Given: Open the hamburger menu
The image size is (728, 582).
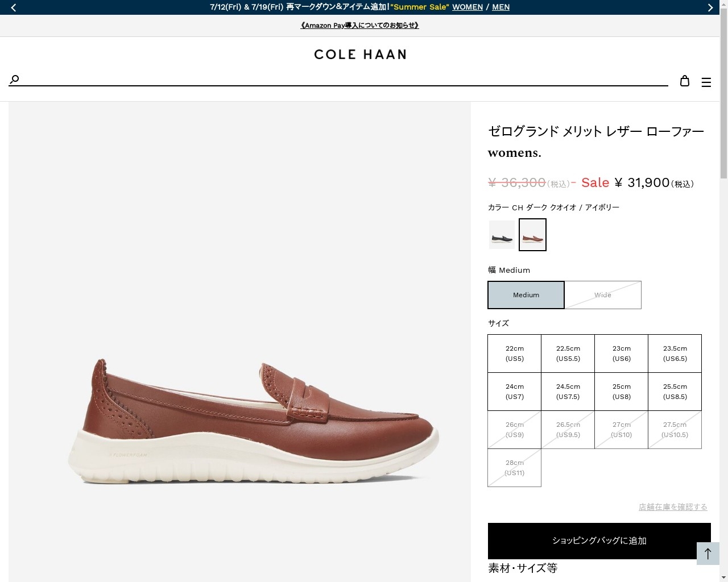Looking at the screenshot, I should pyautogui.click(x=706, y=82).
